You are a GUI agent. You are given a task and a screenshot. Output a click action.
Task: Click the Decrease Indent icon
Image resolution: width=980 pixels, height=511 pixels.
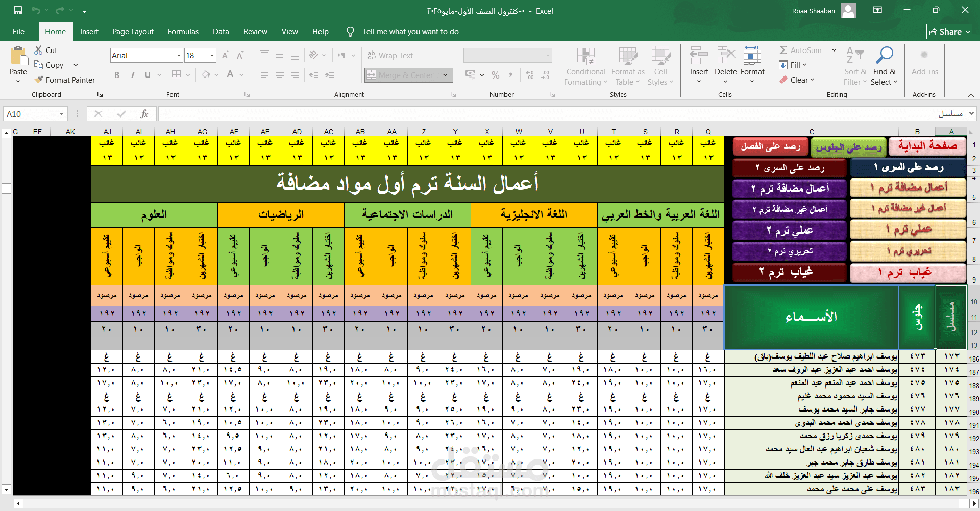pyautogui.click(x=314, y=75)
